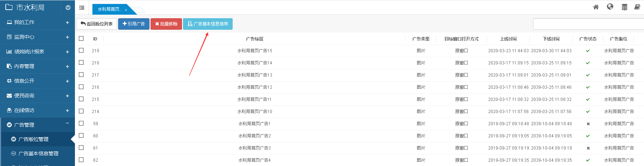
Task: Tick the select-all checkbox in table header
Action: pyautogui.click(x=81, y=39)
